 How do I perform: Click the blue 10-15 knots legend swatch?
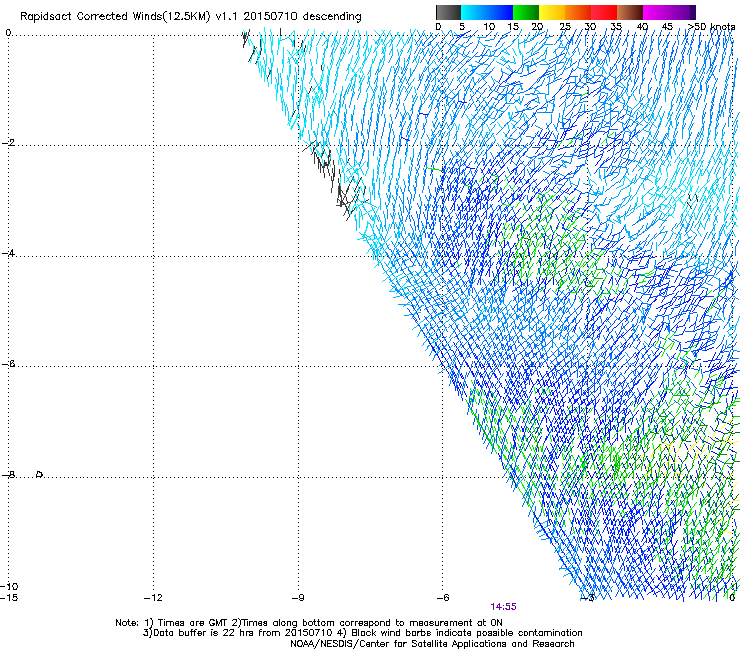500,12
